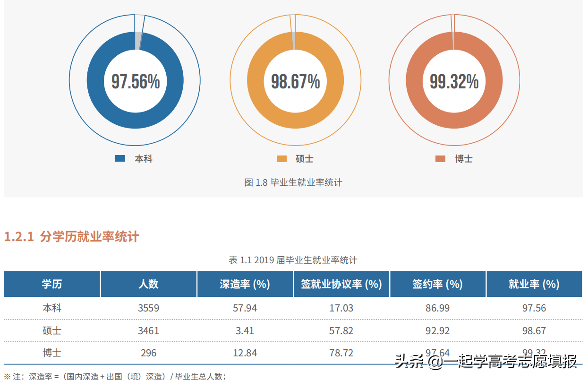
Task: Click the coral 博士 legend color swatch
Action: [440, 159]
